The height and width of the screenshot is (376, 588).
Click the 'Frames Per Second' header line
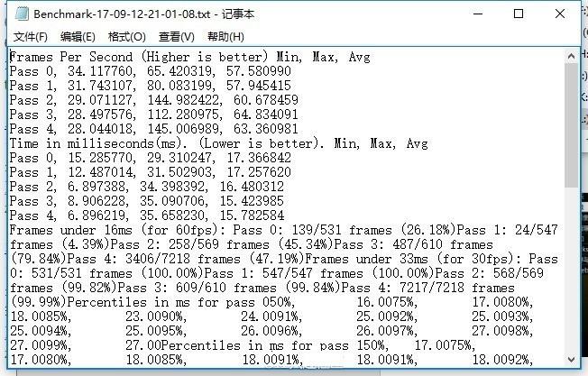tap(189, 57)
